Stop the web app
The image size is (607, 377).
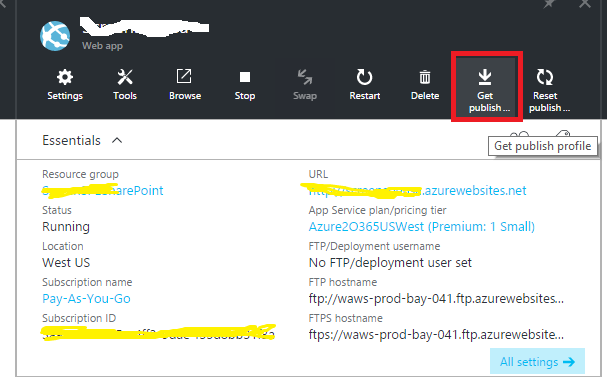245,86
